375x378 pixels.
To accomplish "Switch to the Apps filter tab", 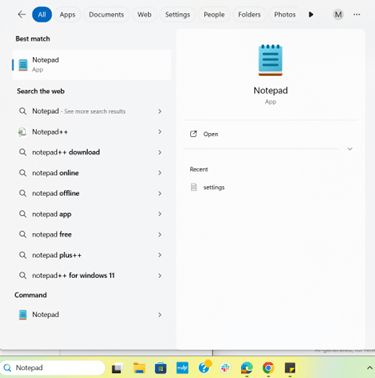I will click(67, 14).
